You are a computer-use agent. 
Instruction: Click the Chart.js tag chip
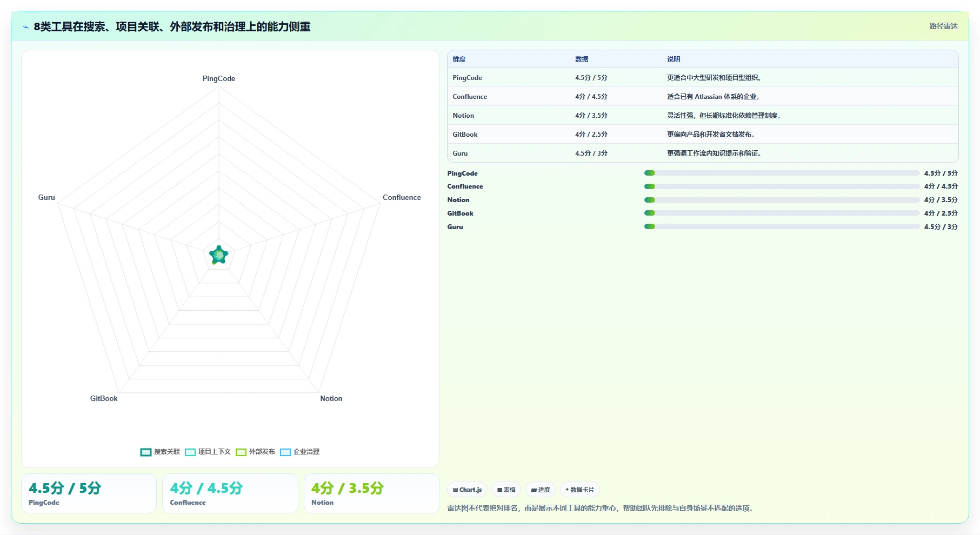click(467, 490)
